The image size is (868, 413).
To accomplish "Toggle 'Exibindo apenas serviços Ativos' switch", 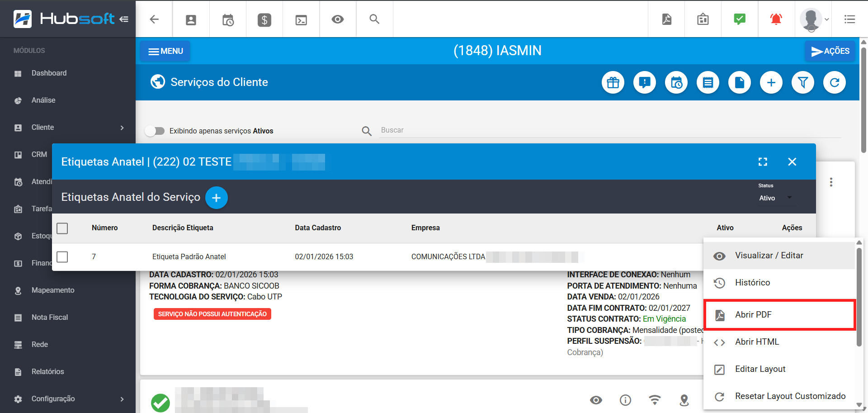I will (155, 131).
